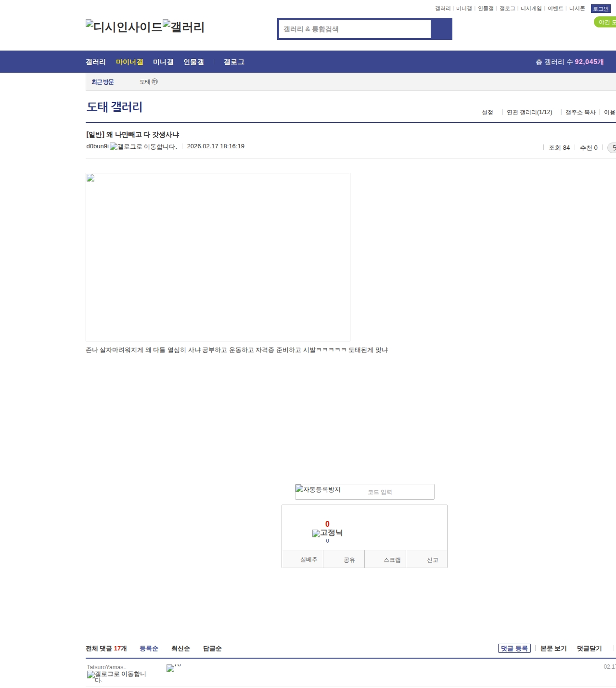
Task: Open the 설정 settings dropdown
Action: click(x=488, y=112)
